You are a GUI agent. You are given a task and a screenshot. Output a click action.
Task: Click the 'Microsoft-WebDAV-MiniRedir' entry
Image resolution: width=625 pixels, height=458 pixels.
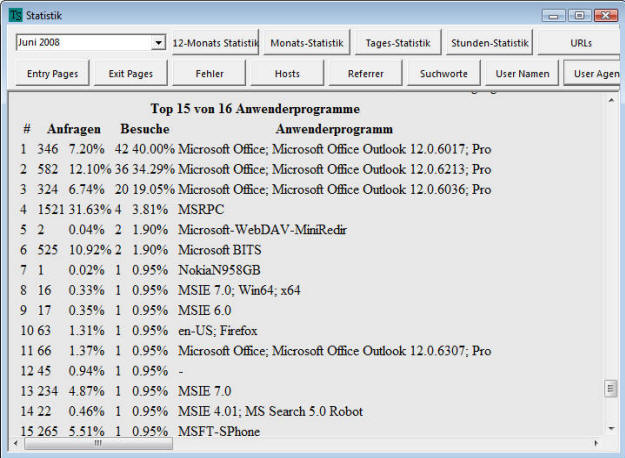262,230
